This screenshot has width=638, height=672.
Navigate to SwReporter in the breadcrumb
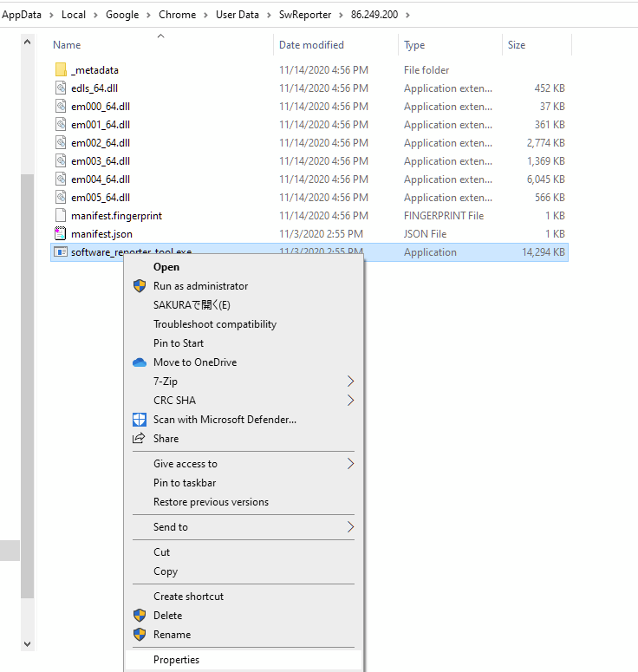tap(305, 15)
